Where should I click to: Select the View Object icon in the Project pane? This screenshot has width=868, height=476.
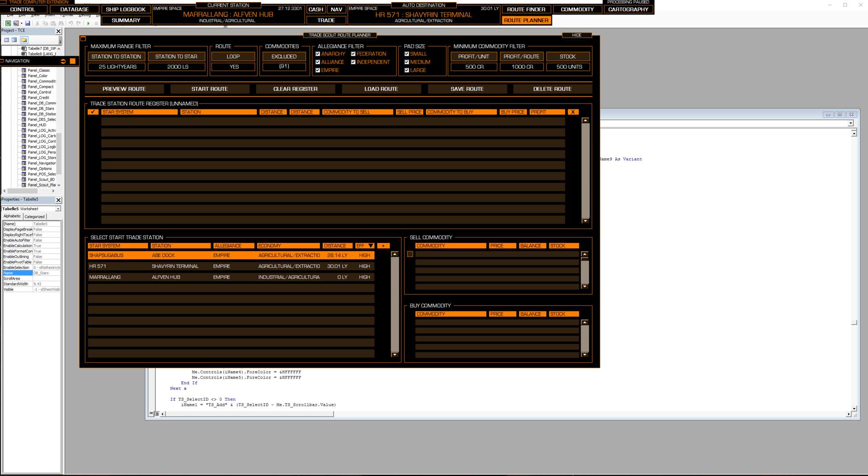(14, 40)
